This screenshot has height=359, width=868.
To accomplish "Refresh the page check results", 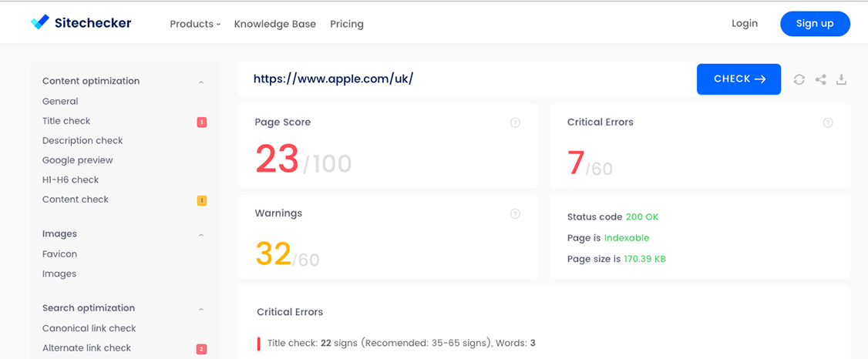I will coord(799,79).
